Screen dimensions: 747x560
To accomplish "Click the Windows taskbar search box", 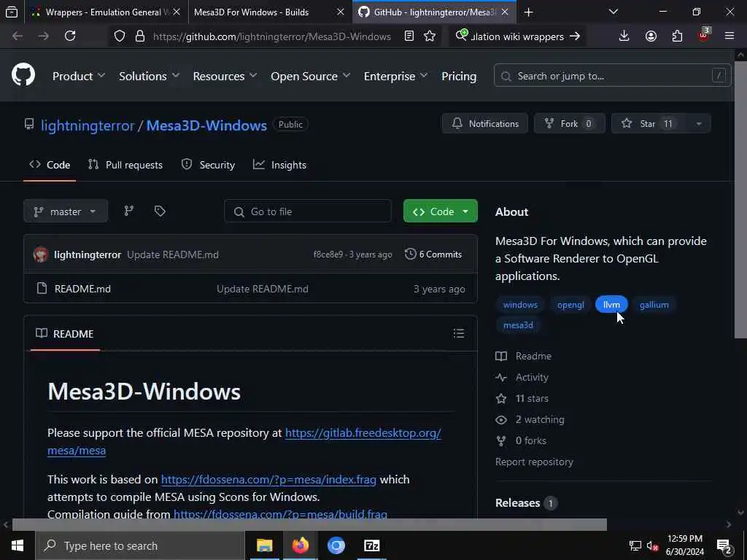I will coord(140,545).
